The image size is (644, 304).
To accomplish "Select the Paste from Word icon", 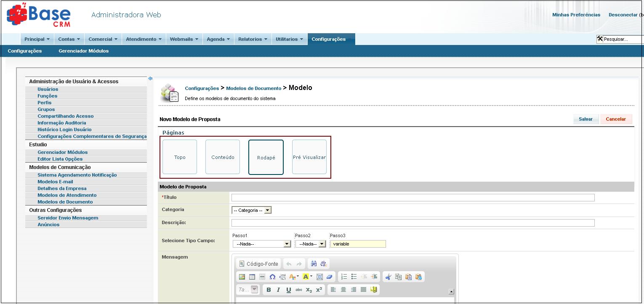I will (x=419, y=277).
